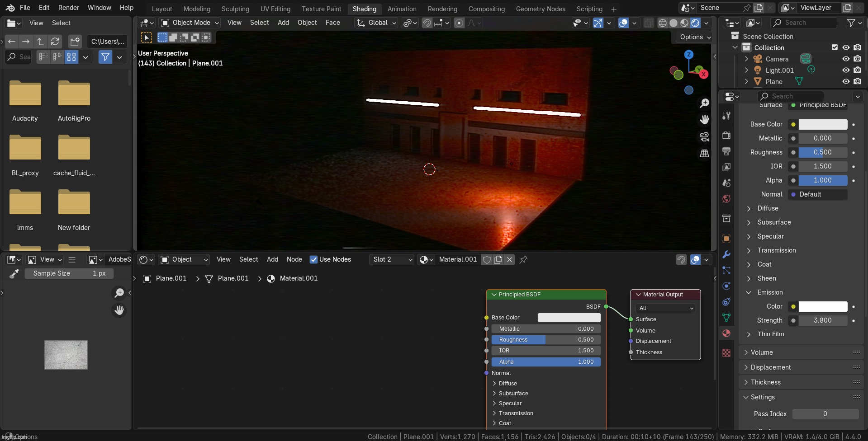Switch to the Geometry Nodes workspace tab
This screenshot has width=868, height=441.
point(541,9)
